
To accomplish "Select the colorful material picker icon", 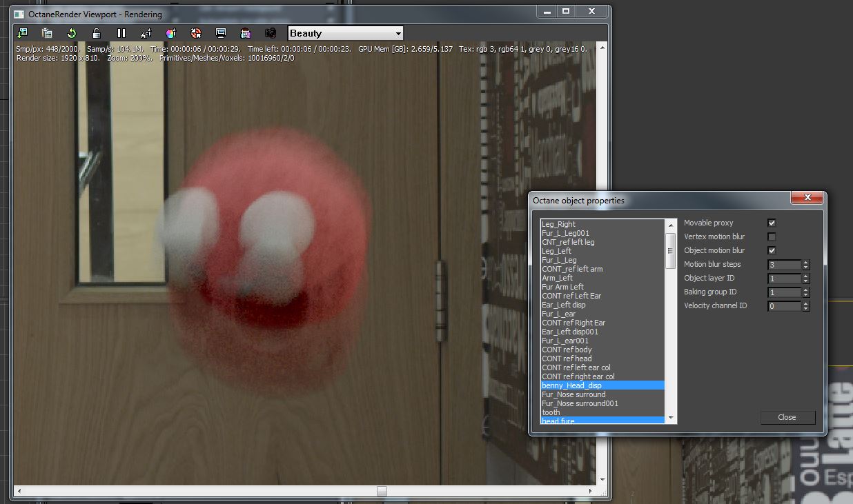I will (x=171, y=33).
